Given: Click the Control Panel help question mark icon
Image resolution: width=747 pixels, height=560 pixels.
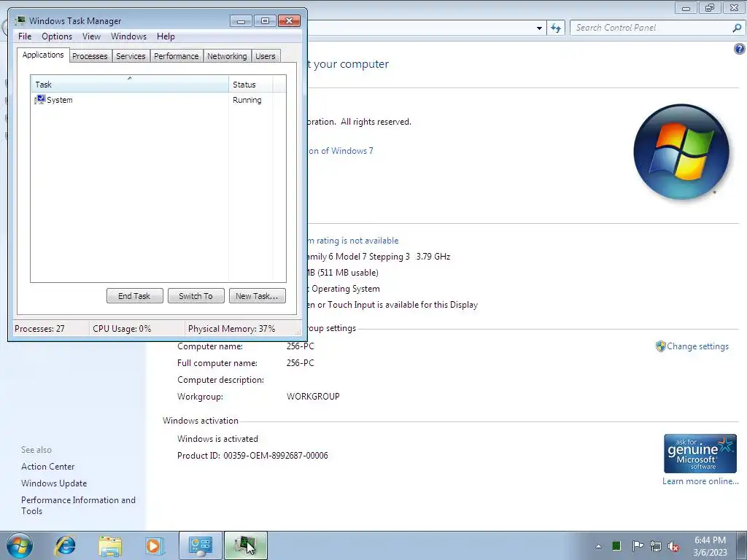Looking at the screenshot, I should pos(740,49).
